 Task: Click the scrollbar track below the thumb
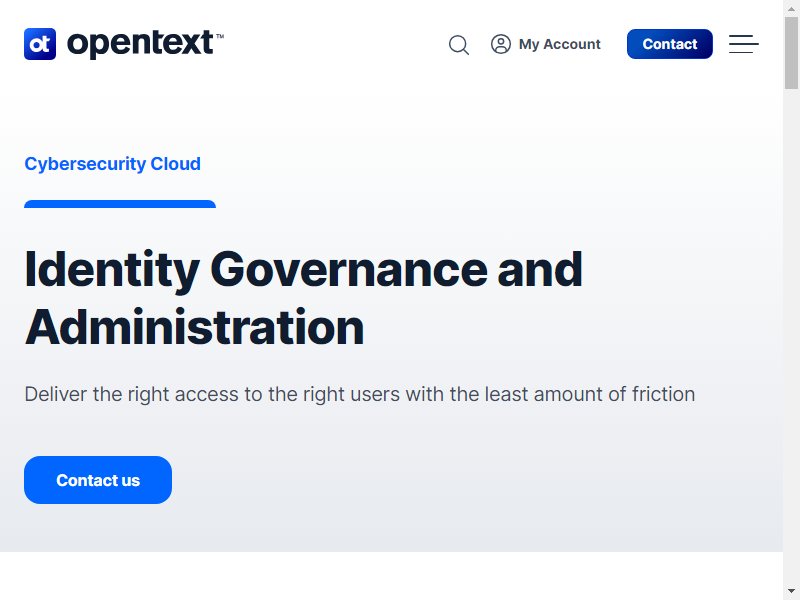pos(791,337)
